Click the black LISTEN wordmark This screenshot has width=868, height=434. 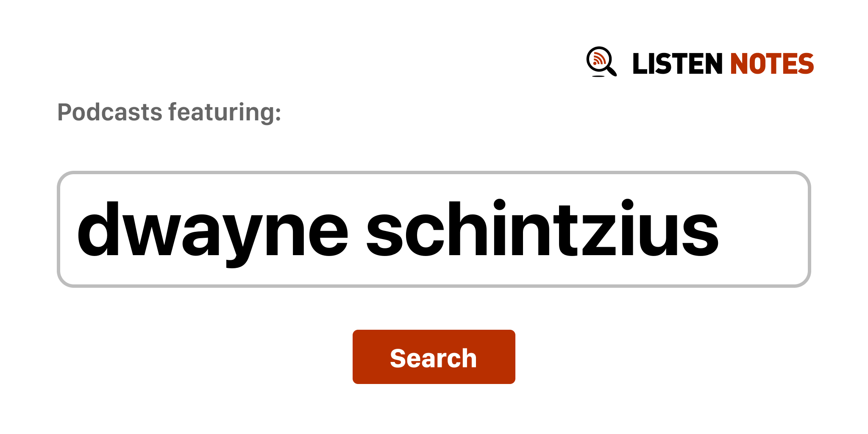pyautogui.click(x=677, y=64)
